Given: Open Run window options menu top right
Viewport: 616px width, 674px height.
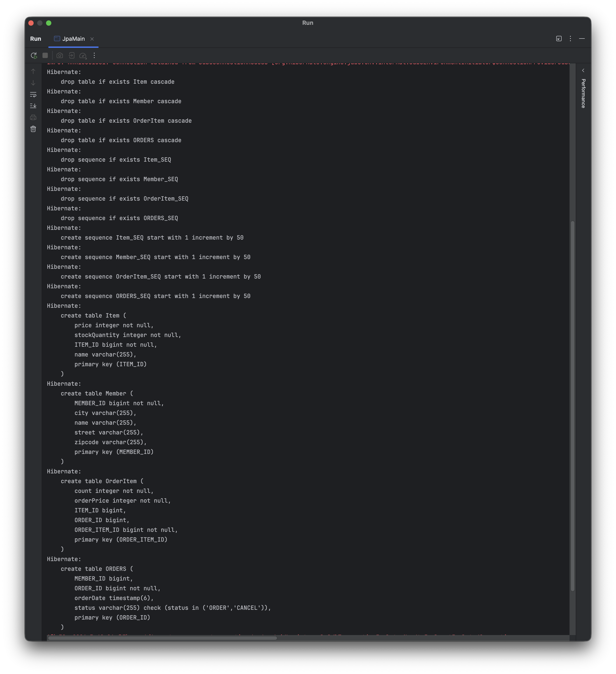Looking at the screenshot, I should click(570, 39).
